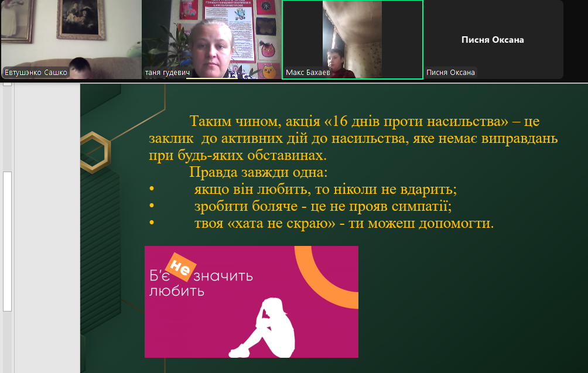Click the slide panel's vertical scrollbar thumb
The width and height of the screenshot is (588, 373).
(7, 241)
